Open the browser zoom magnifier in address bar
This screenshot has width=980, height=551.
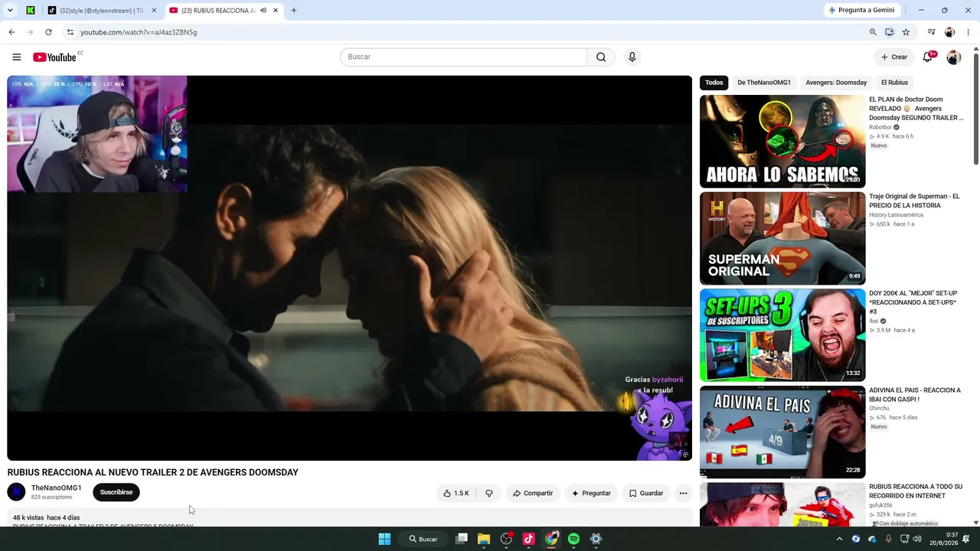pyautogui.click(x=873, y=32)
